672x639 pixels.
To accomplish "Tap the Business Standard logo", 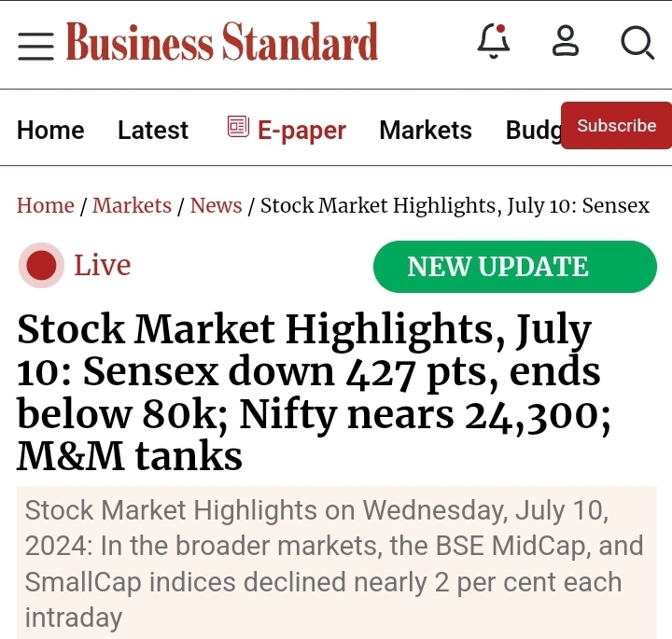I will tap(222, 43).
